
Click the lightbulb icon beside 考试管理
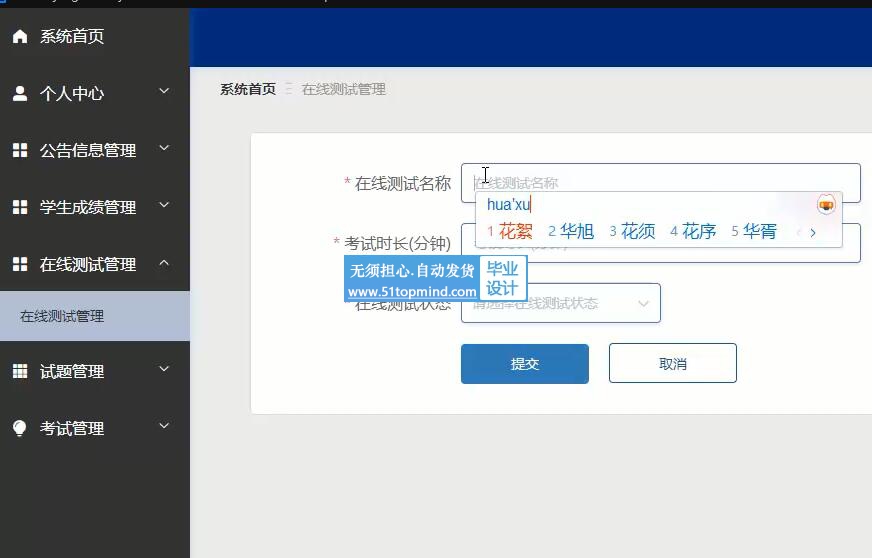19,429
